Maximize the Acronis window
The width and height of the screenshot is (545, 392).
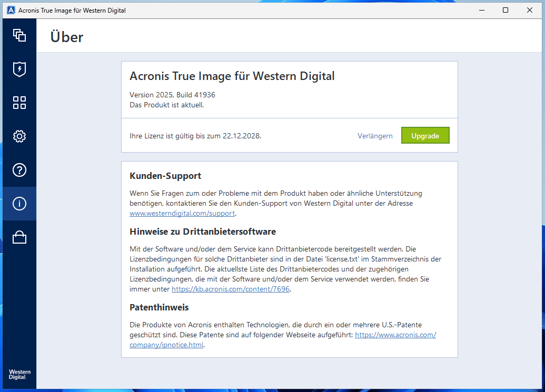[x=506, y=10]
